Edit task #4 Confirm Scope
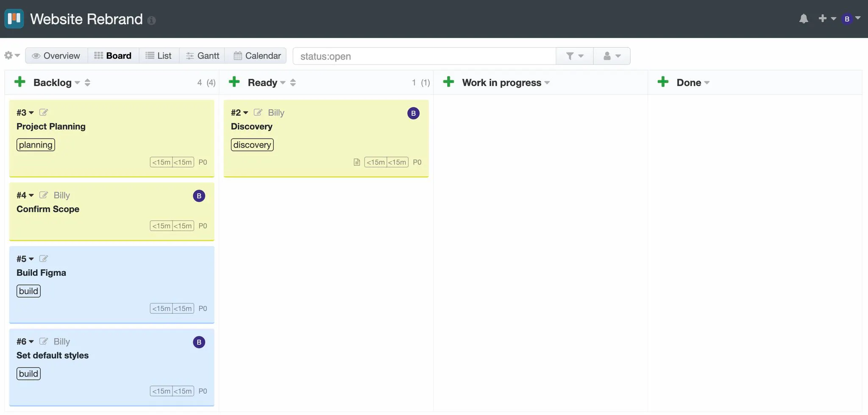Image resolution: width=868 pixels, height=415 pixels. tap(44, 195)
